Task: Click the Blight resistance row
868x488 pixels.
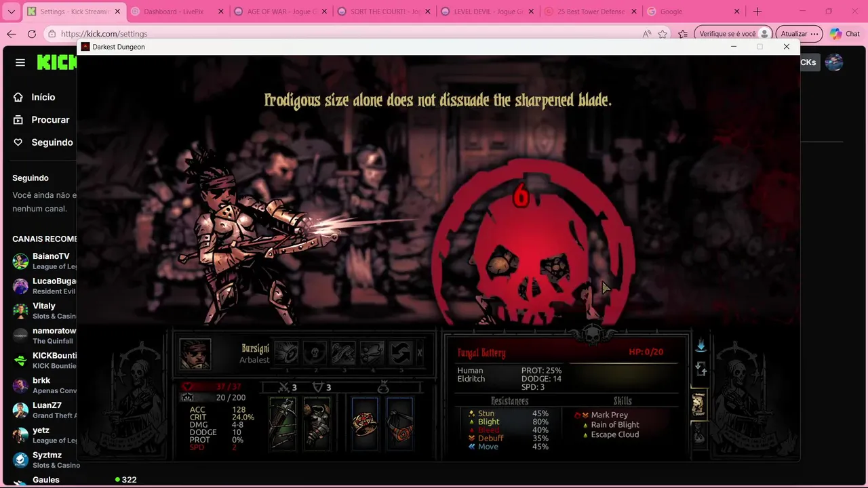Action: 509,422
